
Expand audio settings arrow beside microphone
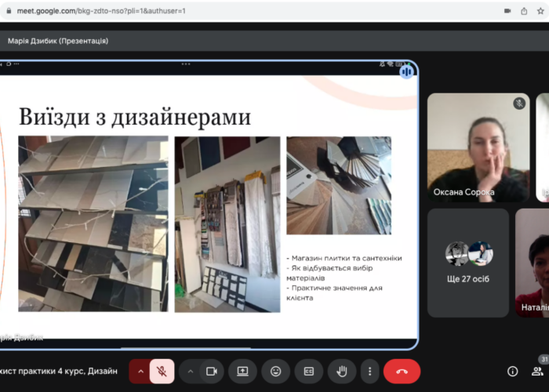pos(141,371)
